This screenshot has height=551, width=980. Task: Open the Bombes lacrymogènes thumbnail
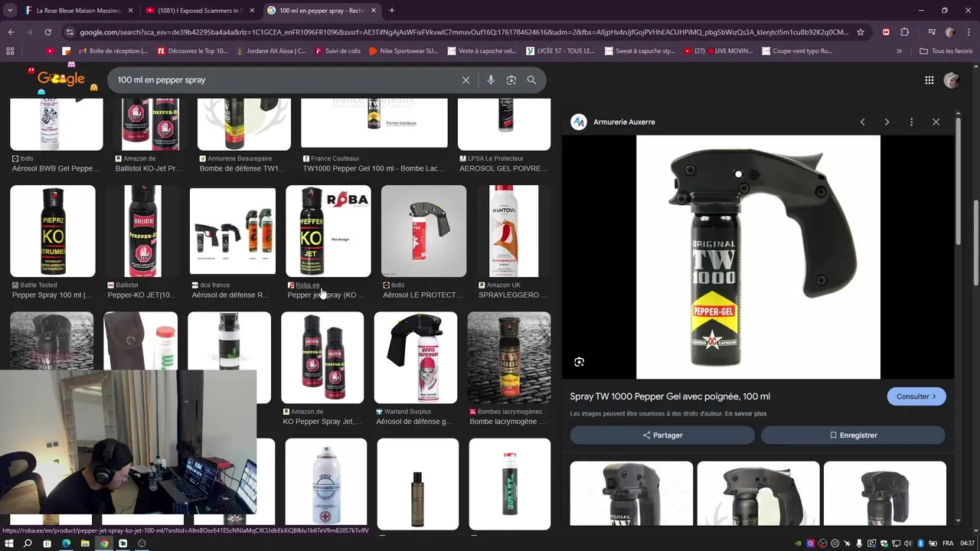pyautogui.click(x=509, y=357)
